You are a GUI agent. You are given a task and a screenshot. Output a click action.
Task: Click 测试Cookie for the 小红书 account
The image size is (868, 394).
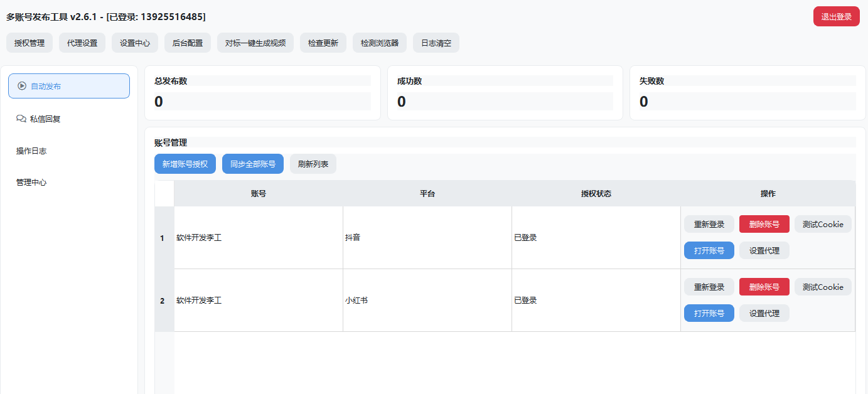click(823, 287)
